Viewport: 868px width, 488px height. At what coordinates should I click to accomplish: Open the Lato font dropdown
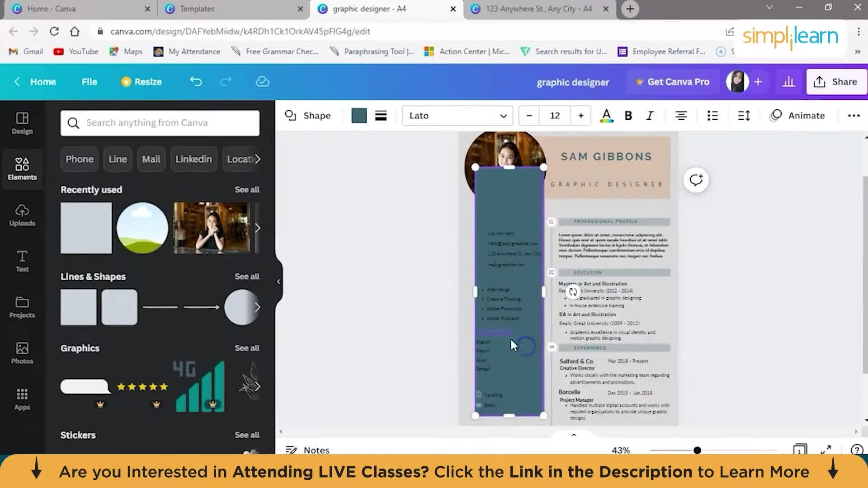coord(458,116)
